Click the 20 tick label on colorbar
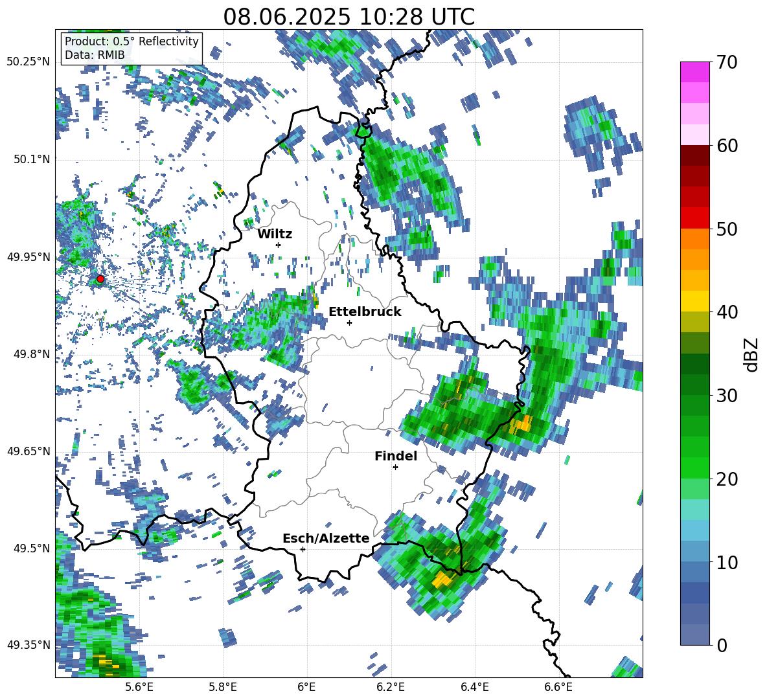Image resolution: width=767 pixels, height=700 pixels. (x=726, y=479)
